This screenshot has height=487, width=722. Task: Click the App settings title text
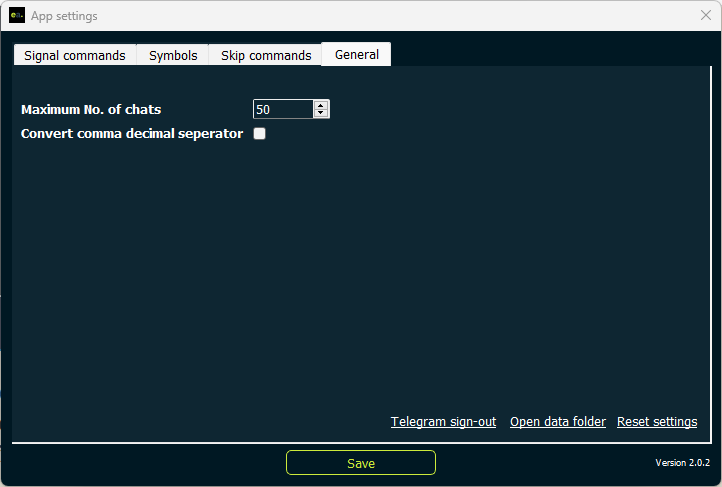pos(64,16)
